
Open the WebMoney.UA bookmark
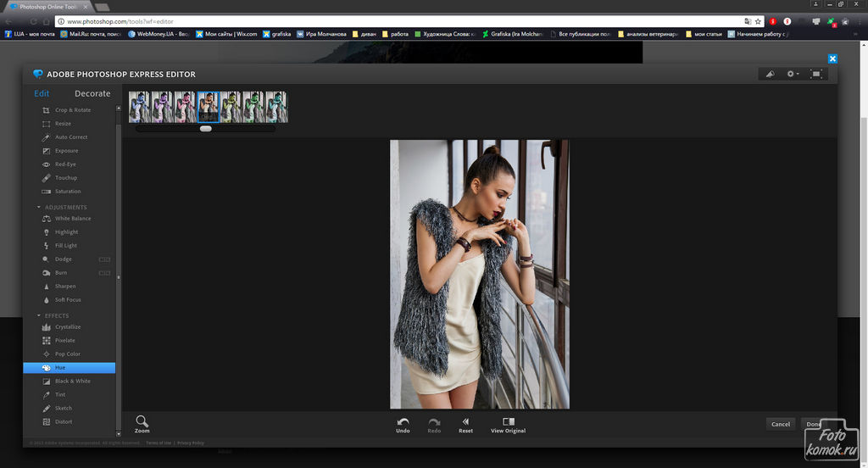point(159,34)
